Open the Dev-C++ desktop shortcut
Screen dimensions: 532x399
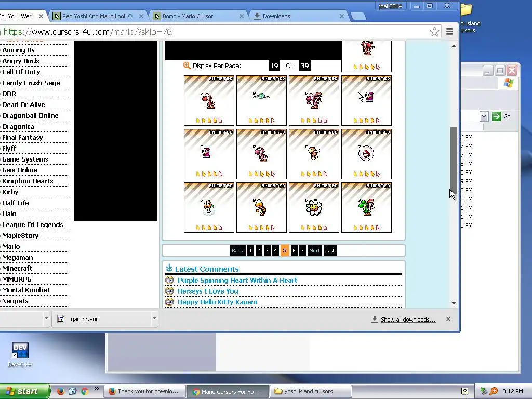[x=20, y=354]
